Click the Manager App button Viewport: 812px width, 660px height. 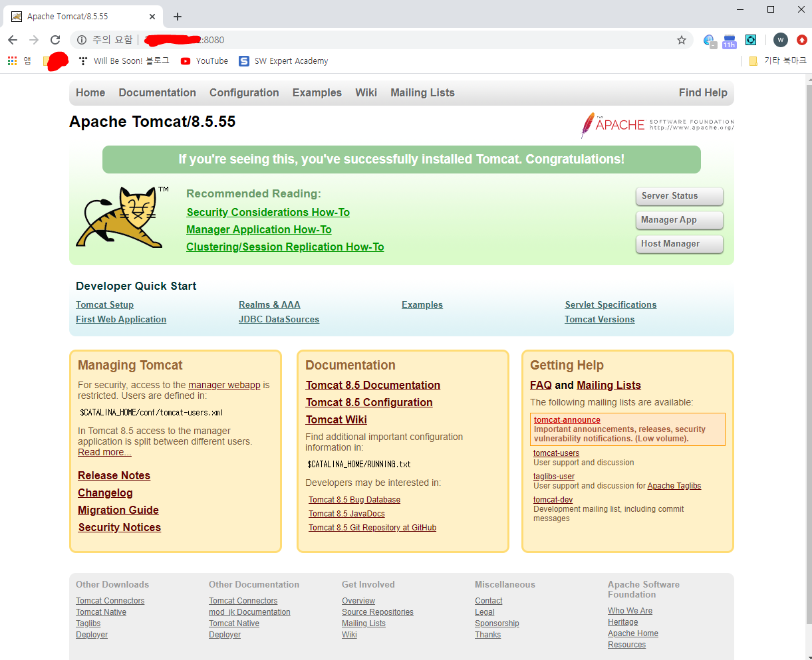pos(679,220)
